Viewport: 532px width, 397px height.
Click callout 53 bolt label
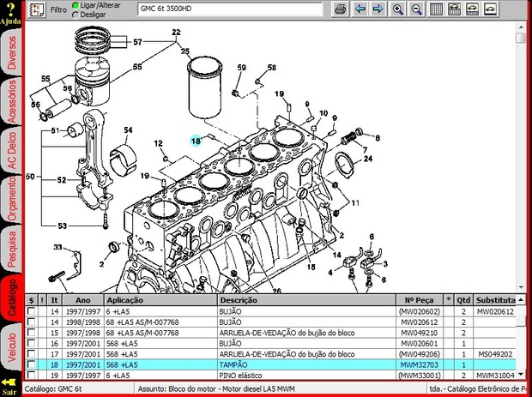point(62,226)
